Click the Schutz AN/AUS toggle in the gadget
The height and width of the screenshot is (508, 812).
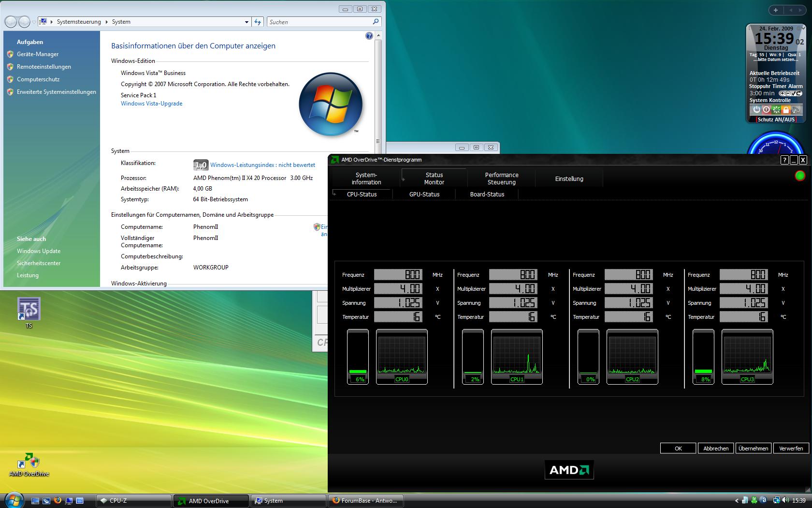[776, 120]
